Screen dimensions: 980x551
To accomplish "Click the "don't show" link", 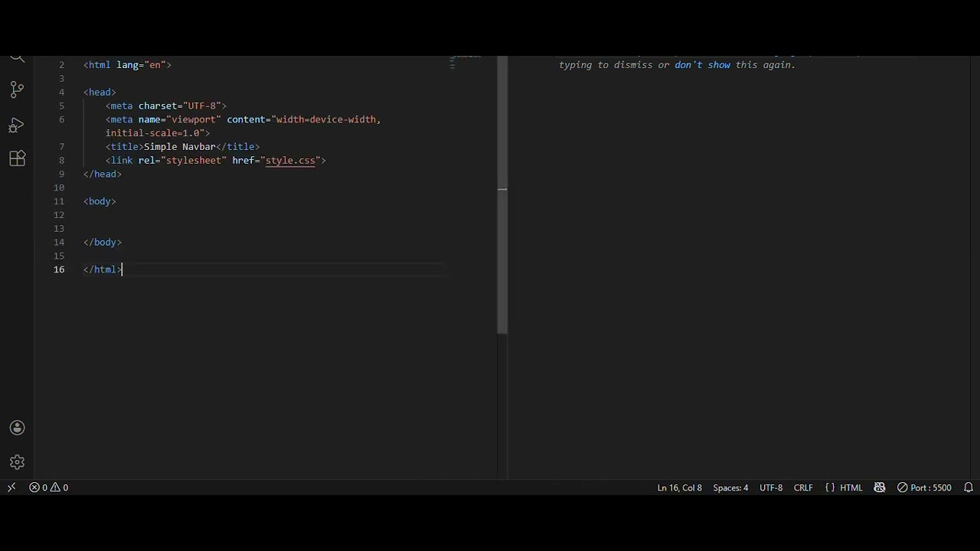I will pos(702,65).
